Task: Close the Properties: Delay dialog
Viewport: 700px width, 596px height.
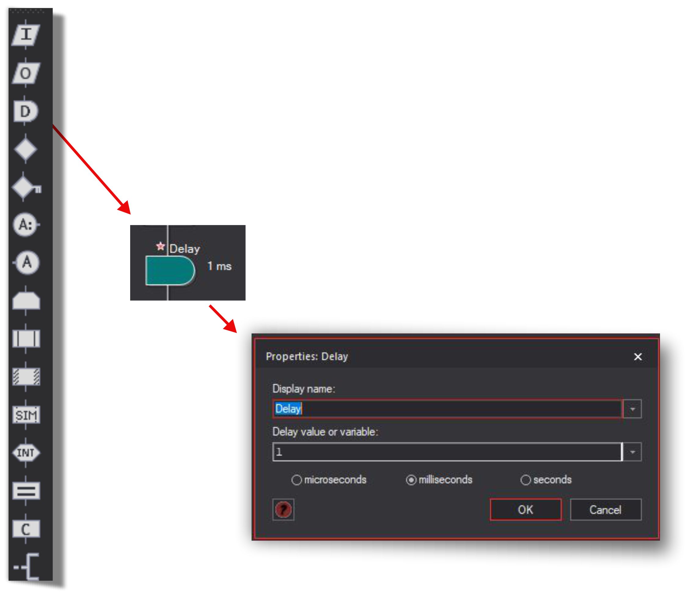Action: click(x=638, y=357)
